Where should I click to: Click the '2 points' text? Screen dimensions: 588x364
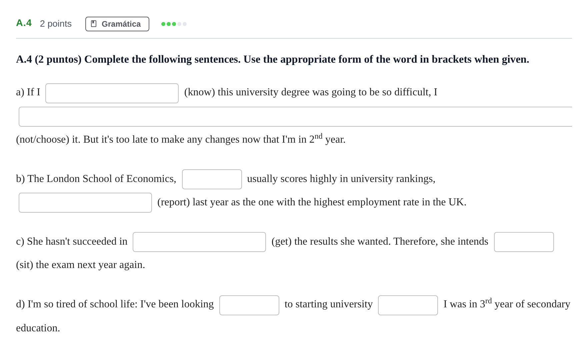pos(56,24)
